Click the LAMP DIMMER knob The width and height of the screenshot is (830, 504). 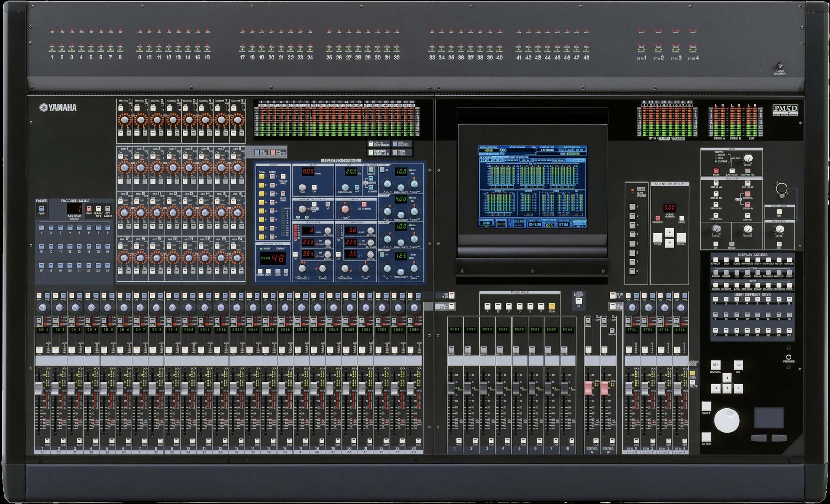pyautogui.click(x=780, y=66)
